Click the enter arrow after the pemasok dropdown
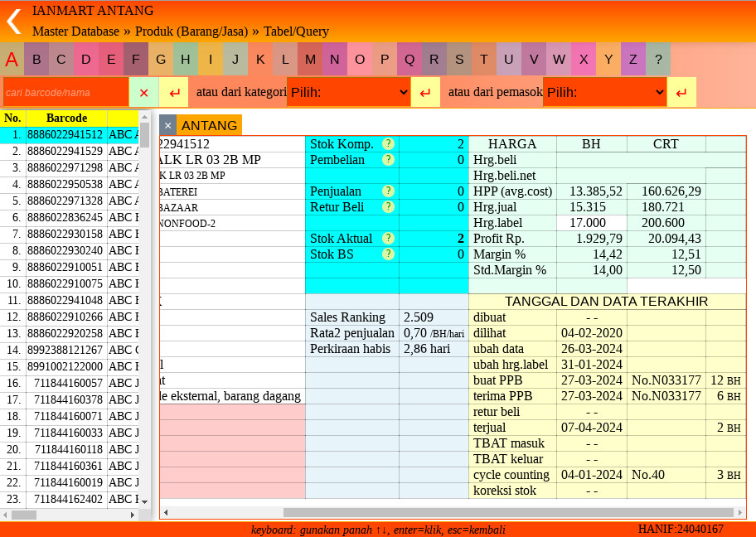 point(681,92)
